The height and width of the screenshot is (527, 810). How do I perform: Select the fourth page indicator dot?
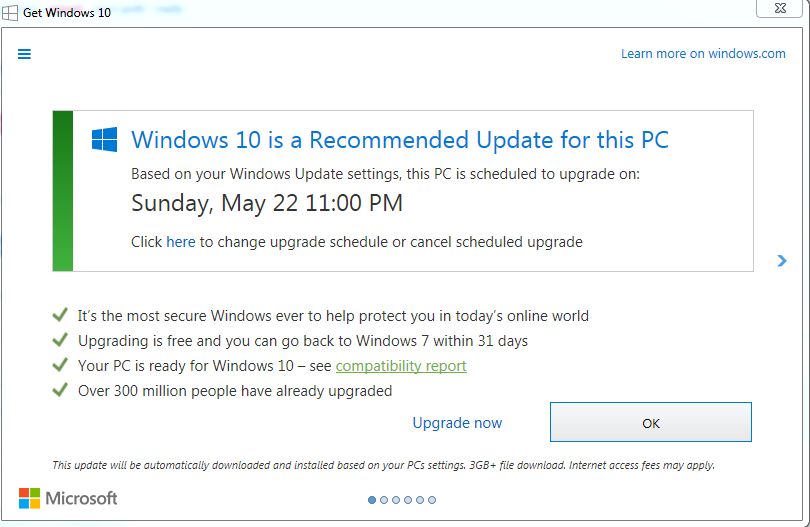click(408, 500)
